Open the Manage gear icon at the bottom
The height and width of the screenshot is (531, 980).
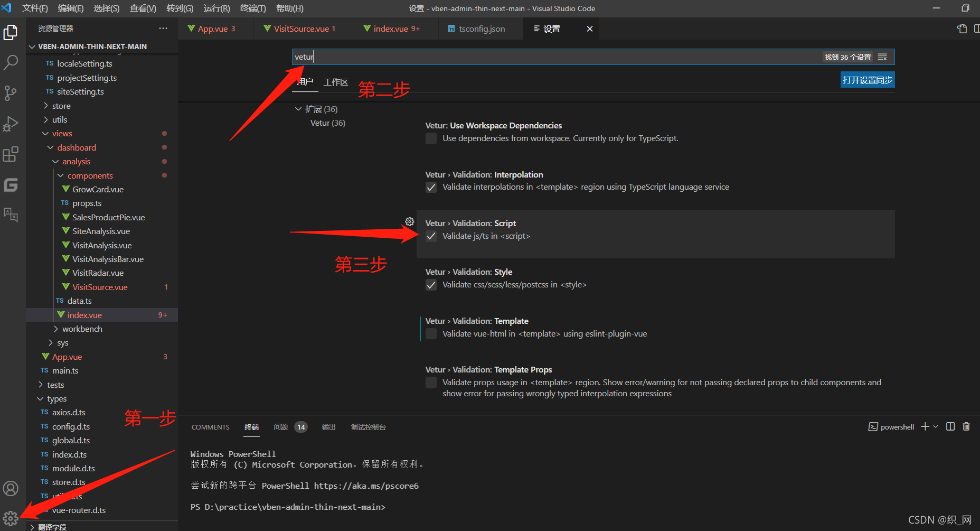point(11,518)
